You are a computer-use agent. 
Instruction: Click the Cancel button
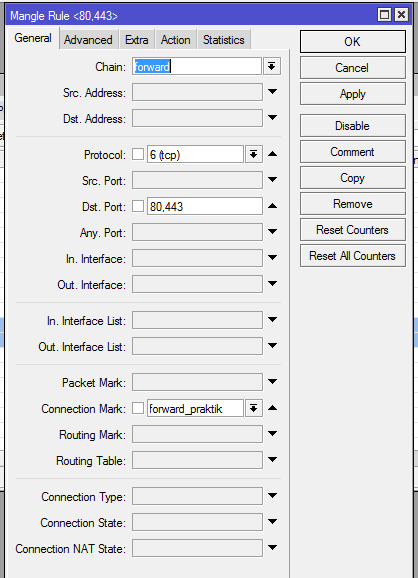coord(353,68)
